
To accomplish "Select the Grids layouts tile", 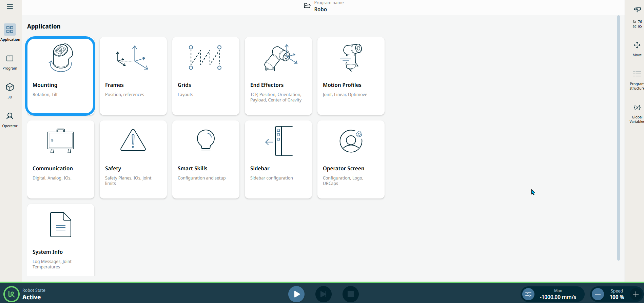I will (206, 76).
